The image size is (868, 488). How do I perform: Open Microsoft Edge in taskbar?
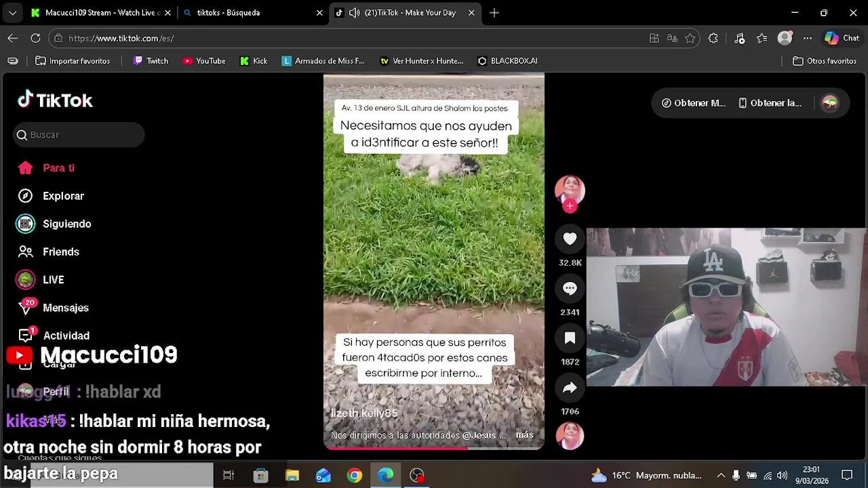[386, 475]
